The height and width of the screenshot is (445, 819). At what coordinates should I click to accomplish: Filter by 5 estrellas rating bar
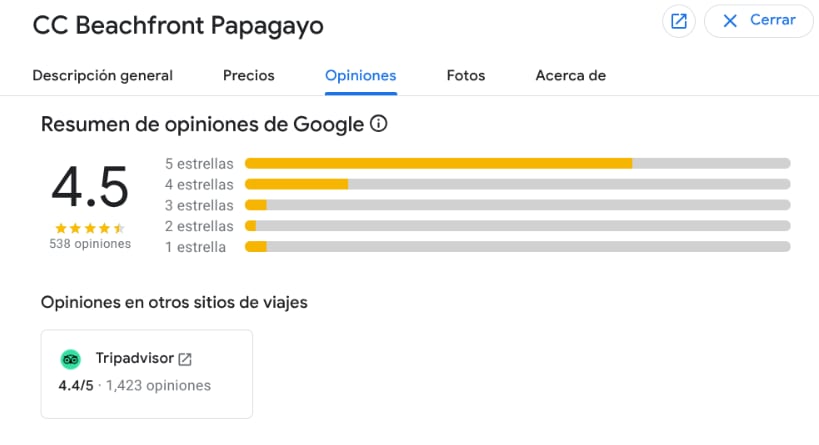(x=517, y=163)
